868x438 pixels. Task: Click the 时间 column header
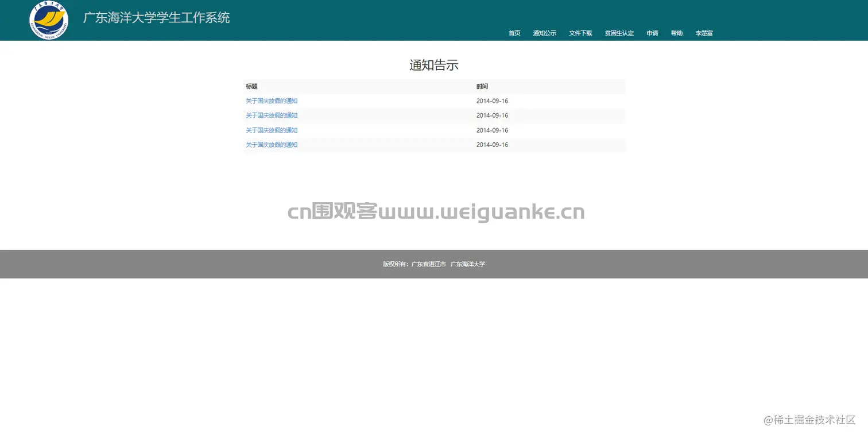point(482,87)
